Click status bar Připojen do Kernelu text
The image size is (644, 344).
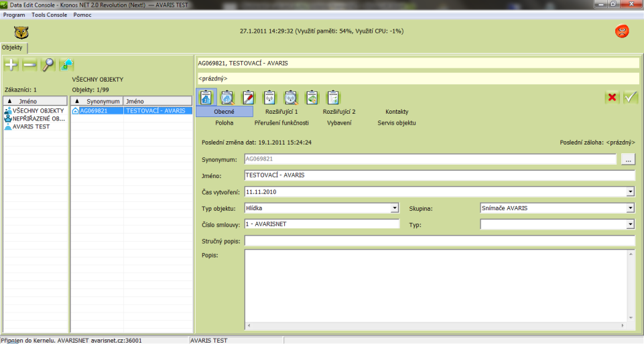71,340
